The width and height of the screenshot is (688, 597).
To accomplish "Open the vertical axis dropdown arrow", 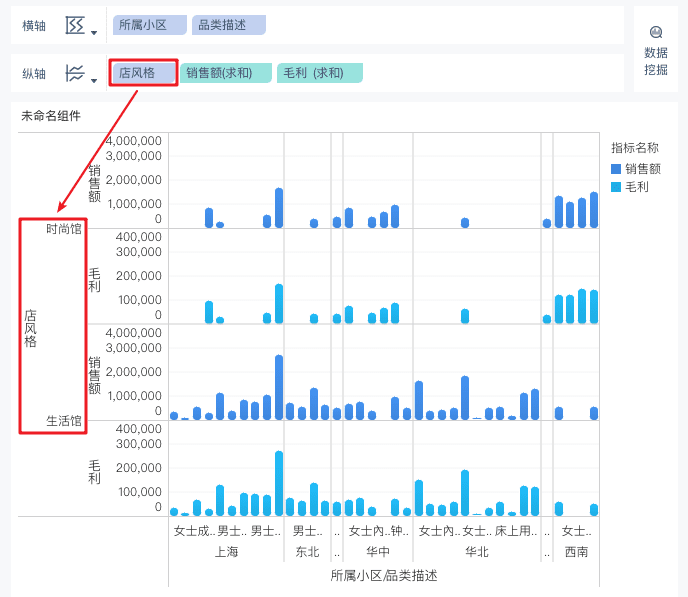I will (94, 81).
